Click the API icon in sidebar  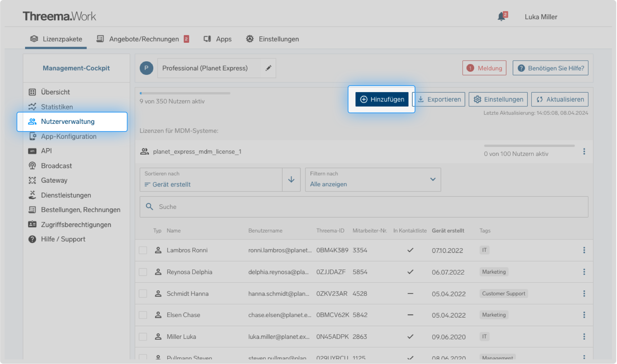[32, 151]
